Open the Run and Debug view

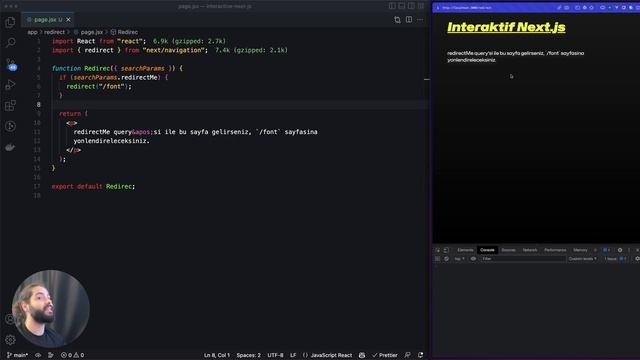coord(10,84)
